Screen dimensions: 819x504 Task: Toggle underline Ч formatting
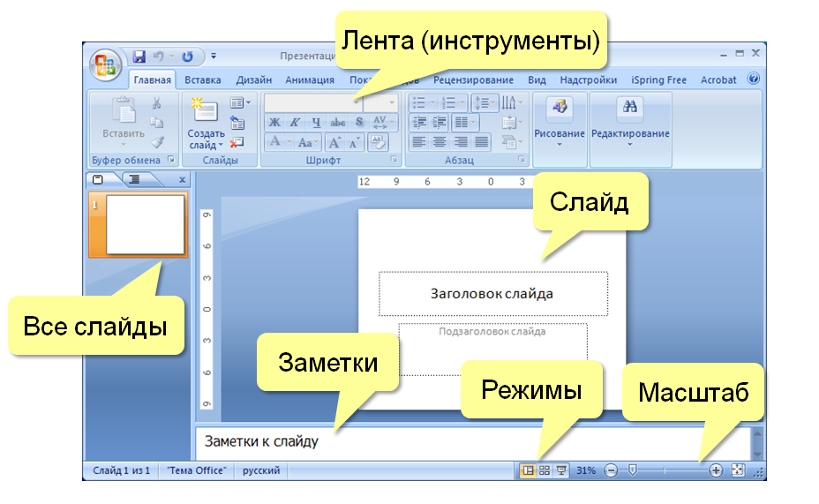[x=316, y=122]
